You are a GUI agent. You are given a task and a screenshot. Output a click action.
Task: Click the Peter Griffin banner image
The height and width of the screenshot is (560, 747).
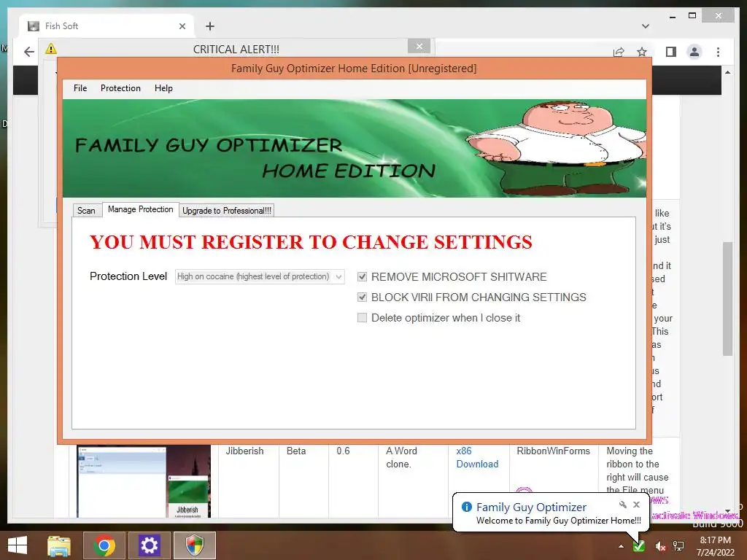[354, 148]
